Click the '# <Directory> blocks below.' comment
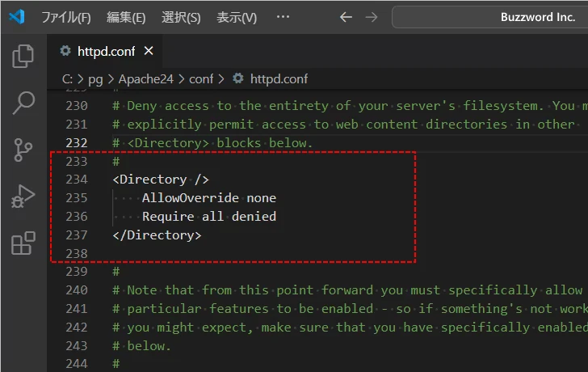Viewport: 588px width, 372px height. (x=212, y=143)
